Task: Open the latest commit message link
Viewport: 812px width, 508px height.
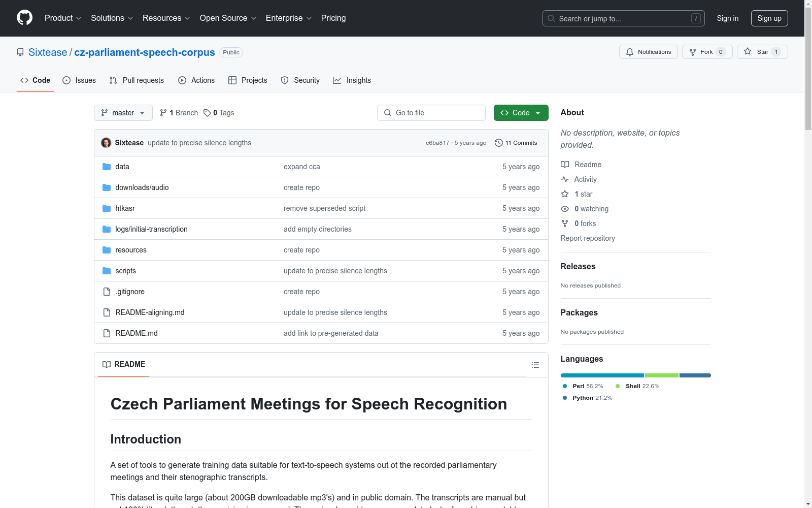Action: 199,143
